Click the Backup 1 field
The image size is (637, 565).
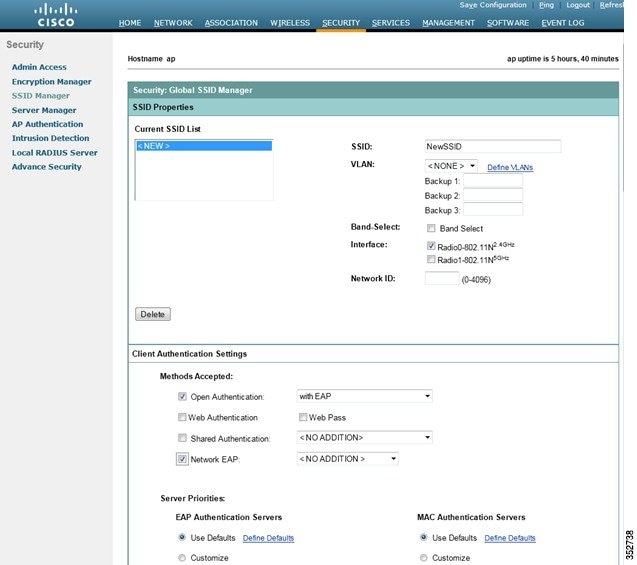493,181
